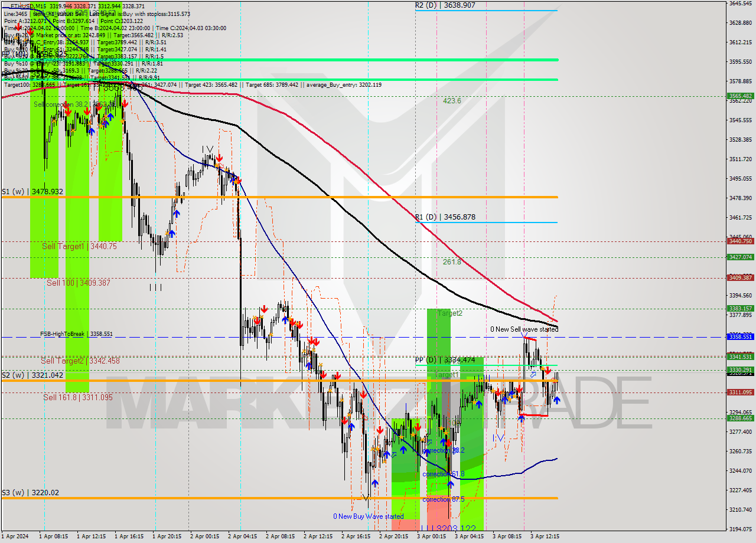Click the '0 New Sell wave started' annotation
The width and height of the screenshot is (756, 543).
point(524,329)
